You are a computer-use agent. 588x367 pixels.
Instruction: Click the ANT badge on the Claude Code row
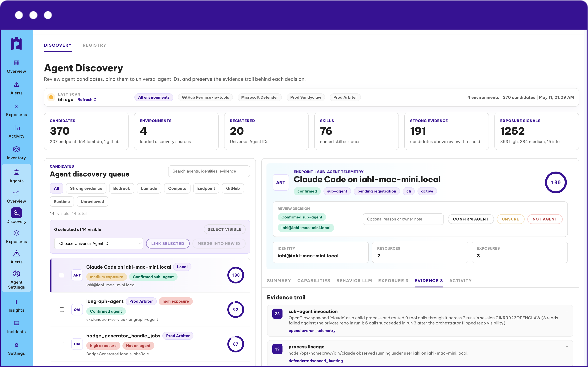[x=77, y=275]
